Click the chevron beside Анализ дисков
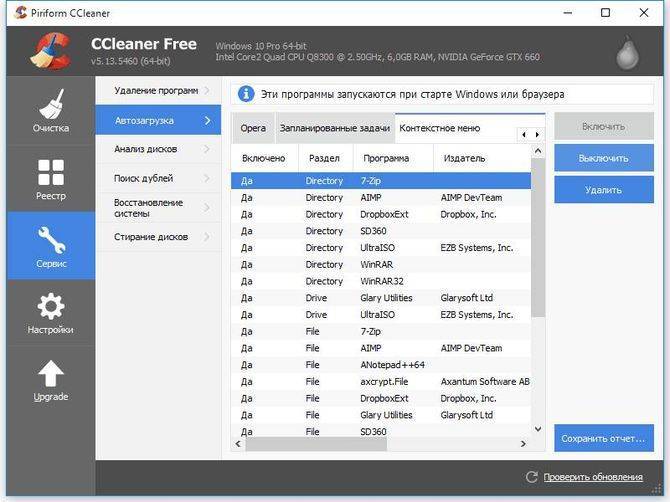The height and width of the screenshot is (502, 670). pos(207,149)
